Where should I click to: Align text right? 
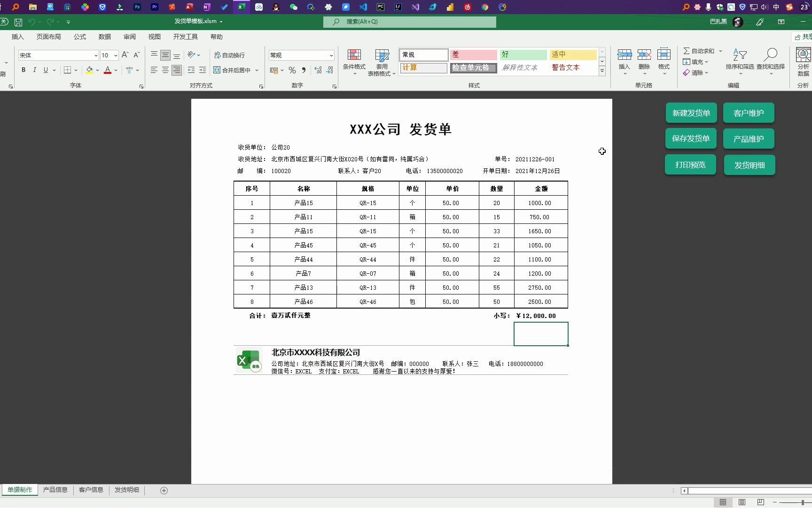click(x=177, y=70)
